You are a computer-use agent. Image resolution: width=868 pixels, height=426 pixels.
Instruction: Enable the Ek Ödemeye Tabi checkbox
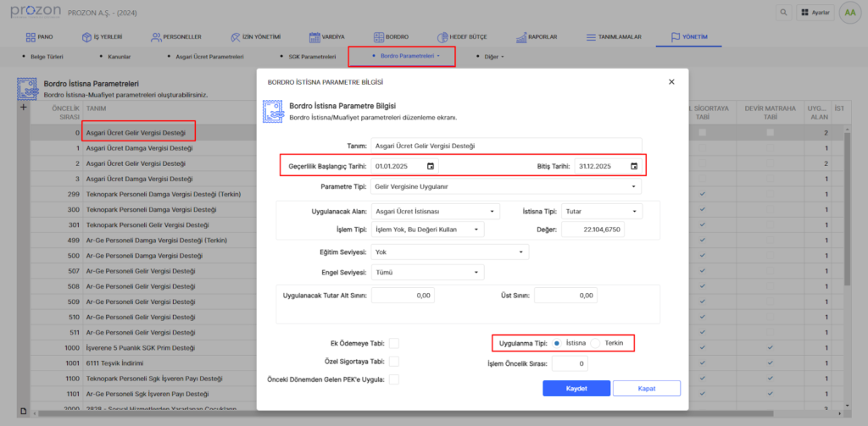tap(394, 343)
